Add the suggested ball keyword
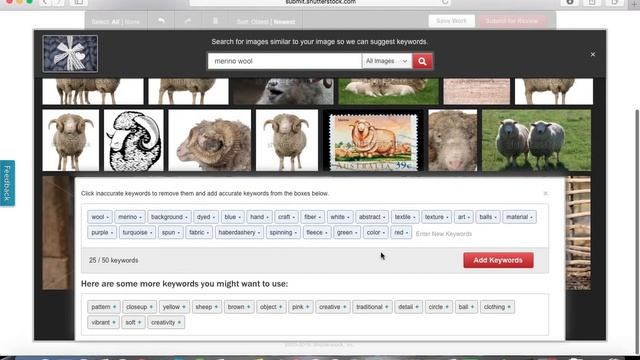Viewport: 640px width, 360px height. click(466, 307)
